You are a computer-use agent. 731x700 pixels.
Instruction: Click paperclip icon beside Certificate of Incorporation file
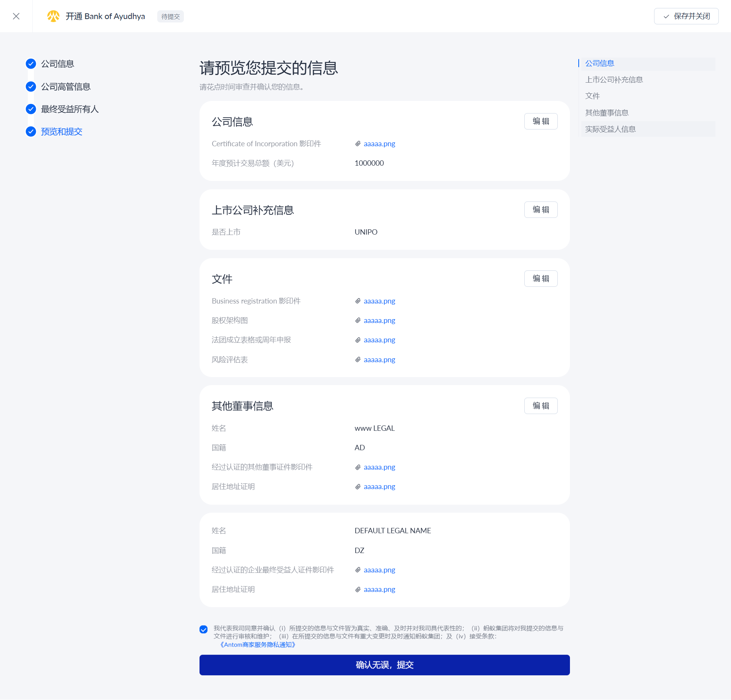click(x=358, y=144)
